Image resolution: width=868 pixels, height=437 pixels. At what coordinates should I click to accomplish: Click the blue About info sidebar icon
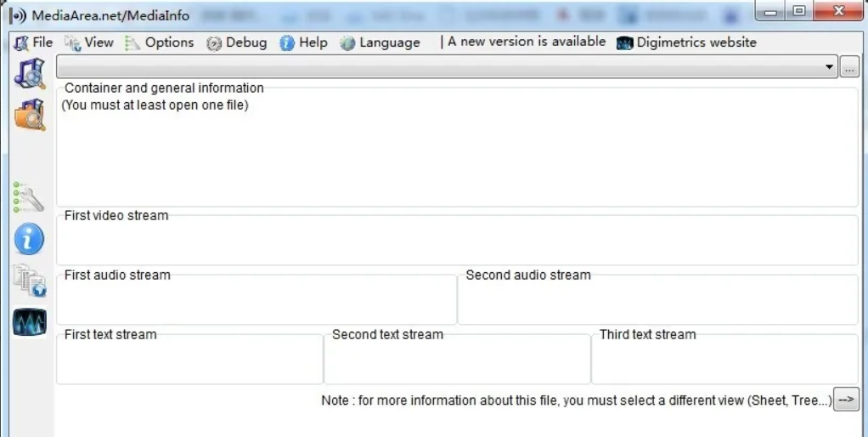click(x=29, y=240)
